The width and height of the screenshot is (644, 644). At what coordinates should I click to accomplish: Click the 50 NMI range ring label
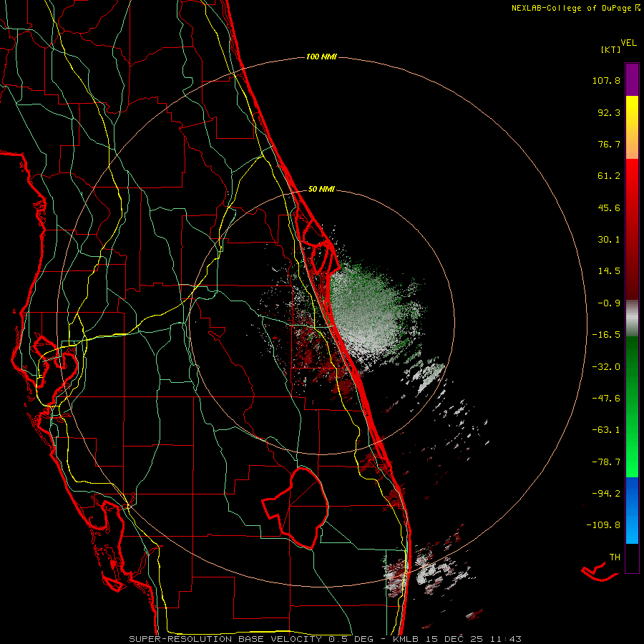tap(321, 190)
